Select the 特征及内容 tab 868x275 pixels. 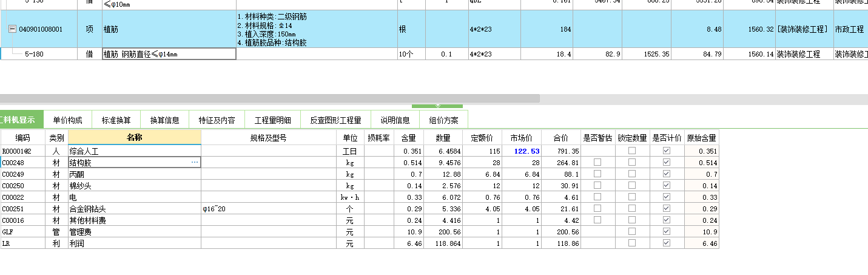click(x=217, y=120)
